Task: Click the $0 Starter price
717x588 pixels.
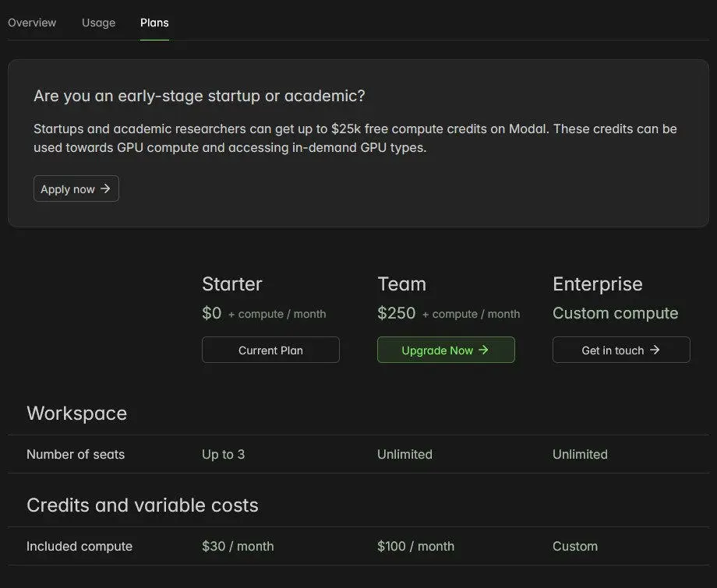Action: tap(212, 313)
